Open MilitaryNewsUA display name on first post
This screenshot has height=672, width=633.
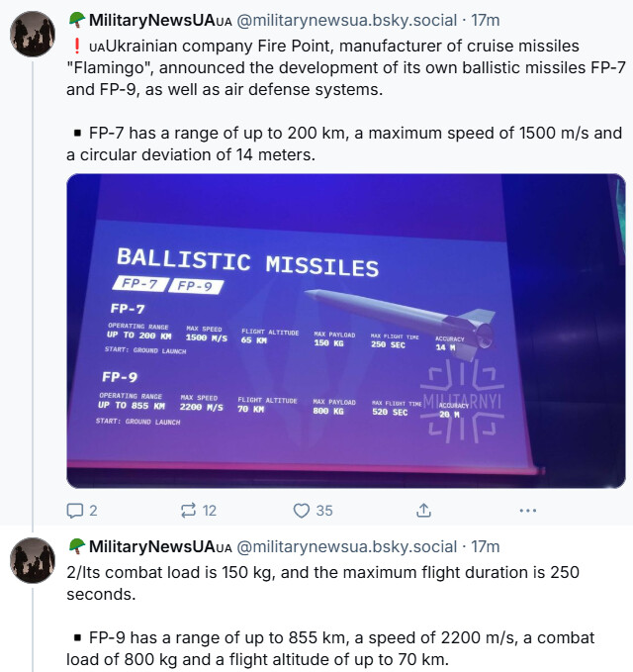(151, 20)
